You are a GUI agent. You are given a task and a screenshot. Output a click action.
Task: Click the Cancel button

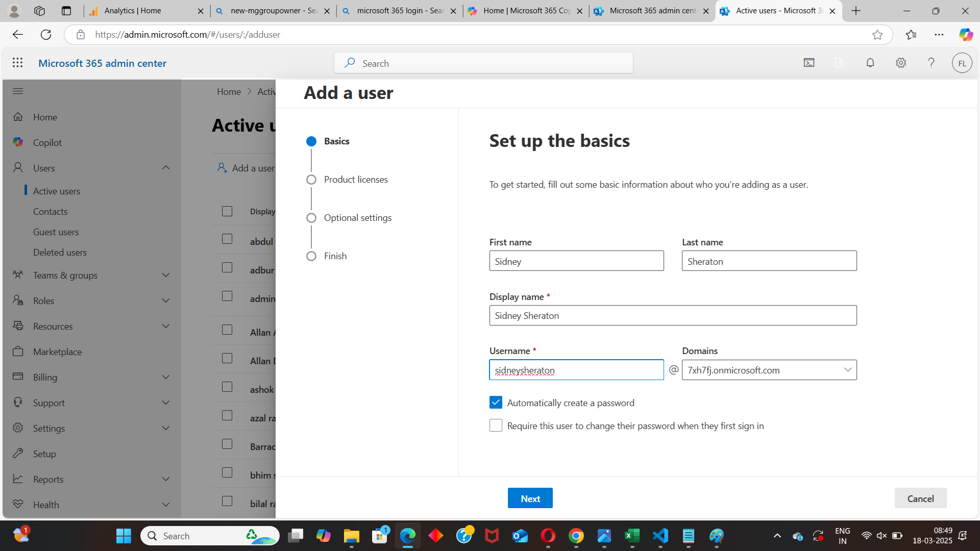(920, 498)
